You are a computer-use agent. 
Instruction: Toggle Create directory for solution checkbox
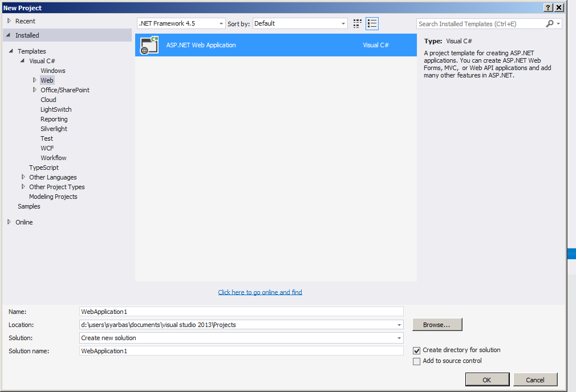[416, 350]
